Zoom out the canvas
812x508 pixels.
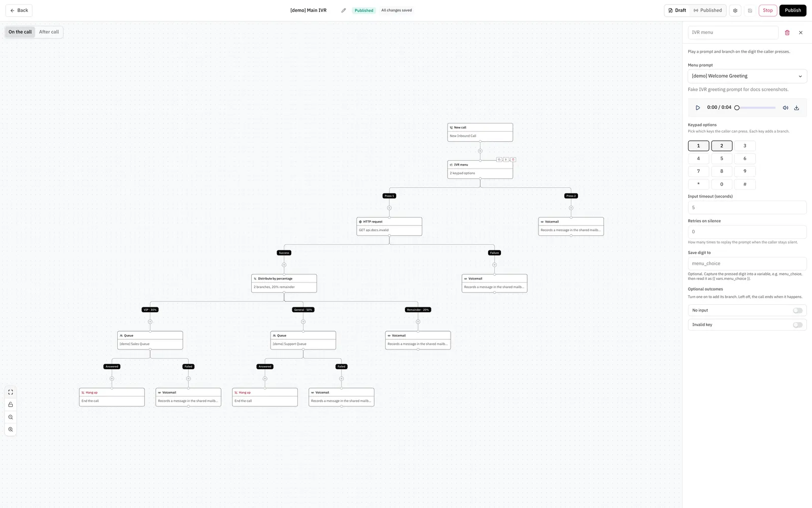[x=11, y=417]
